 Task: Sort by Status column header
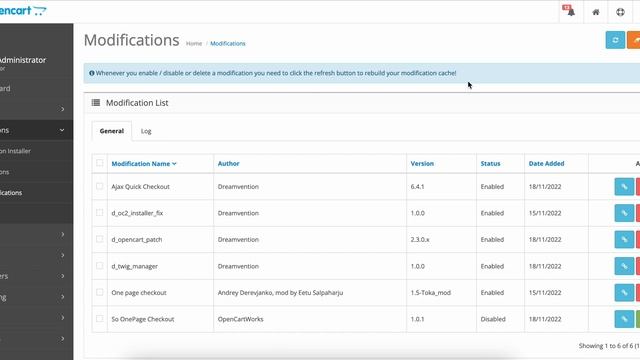pos(490,164)
